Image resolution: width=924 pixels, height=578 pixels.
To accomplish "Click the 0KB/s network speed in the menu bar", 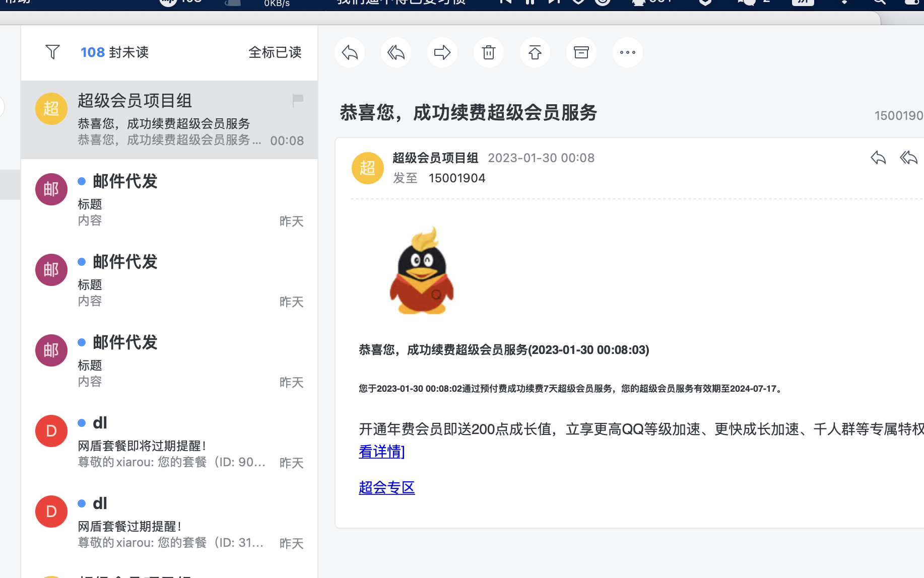I will click(277, 4).
